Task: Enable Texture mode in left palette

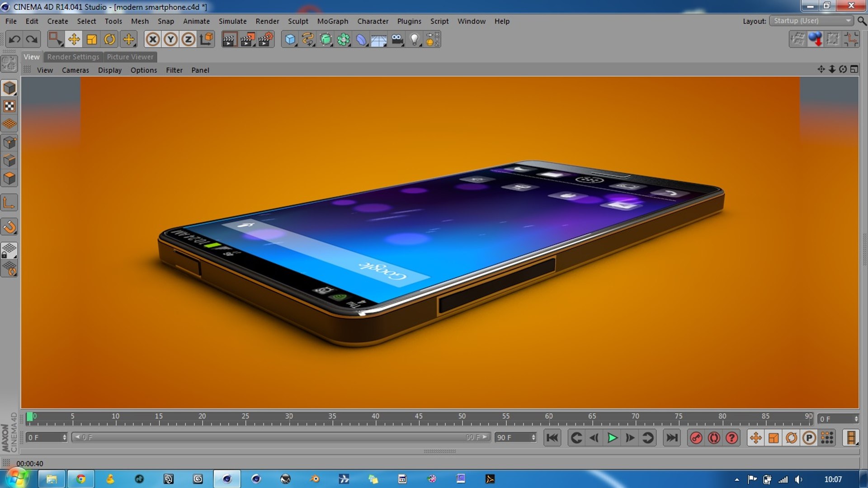Action: (x=9, y=106)
